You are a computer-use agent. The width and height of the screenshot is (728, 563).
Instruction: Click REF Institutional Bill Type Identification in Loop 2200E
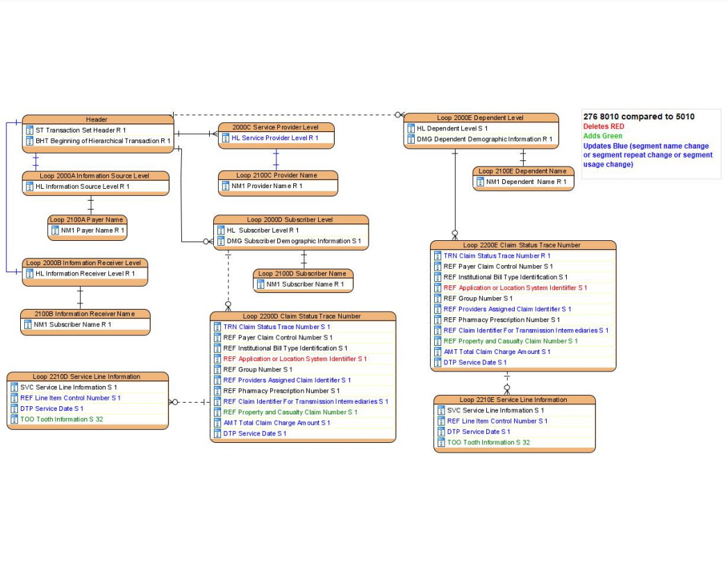tap(505, 277)
